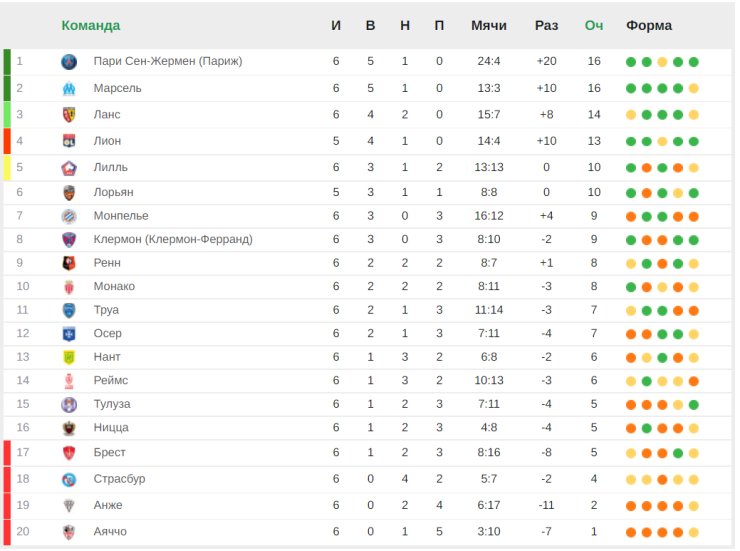Click the Lens club crest icon
This screenshot has height=551, width=740.
click(x=69, y=115)
